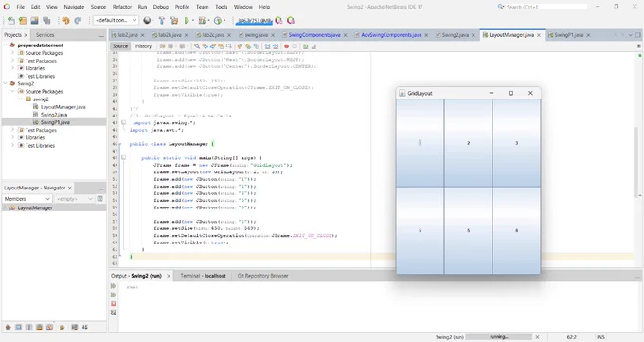Click the Build Project hammer icon

[162, 20]
